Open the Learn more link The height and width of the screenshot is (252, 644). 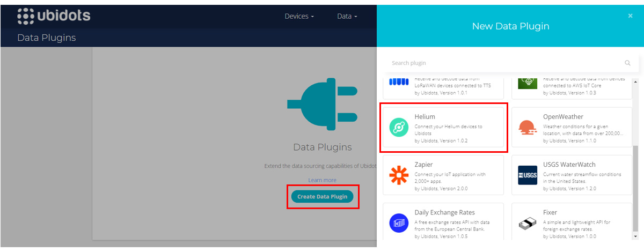323,180
